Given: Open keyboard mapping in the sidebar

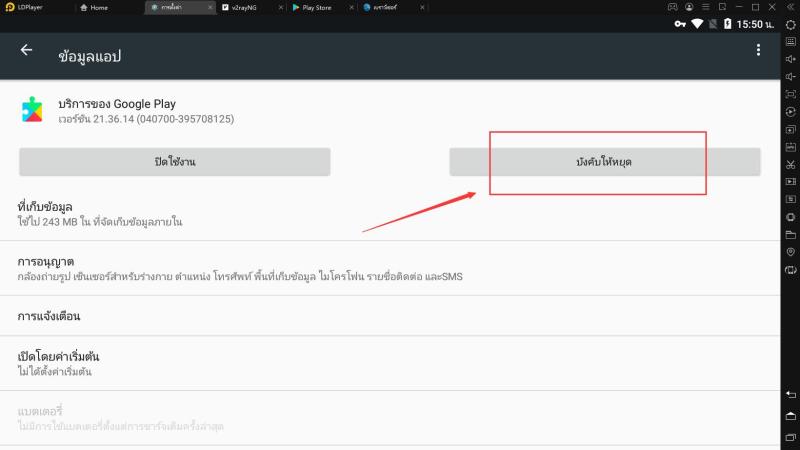Looking at the screenshot, I should (x=790, y=42).
